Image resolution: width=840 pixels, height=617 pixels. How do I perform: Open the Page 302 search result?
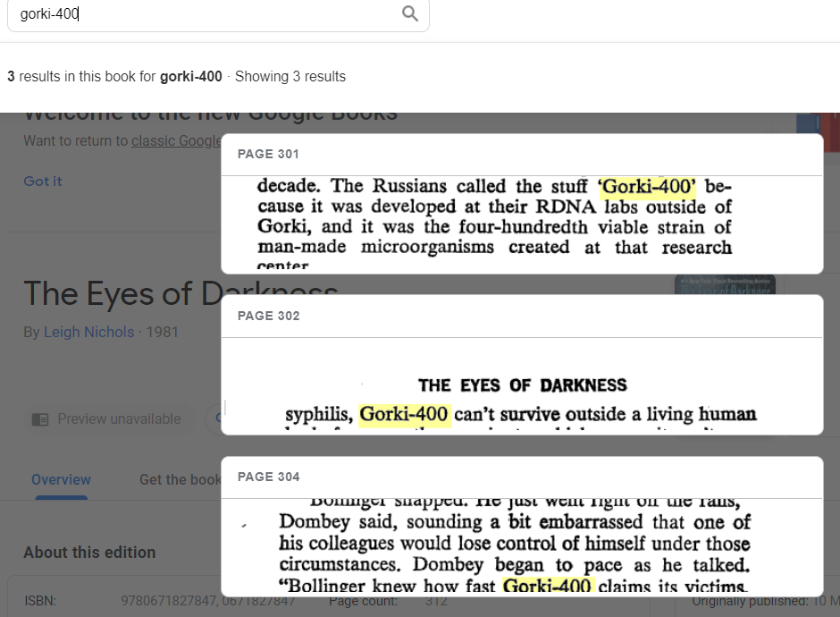(x=522, y=365)
